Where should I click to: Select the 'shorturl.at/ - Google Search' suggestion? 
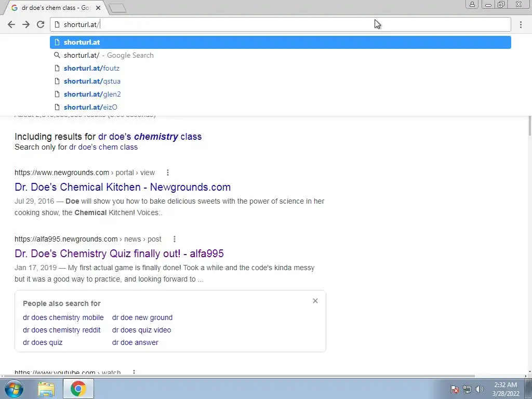[280, 55]
